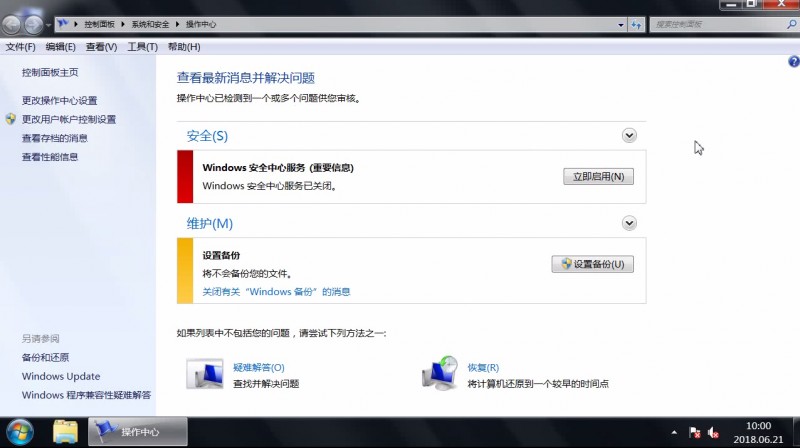The width and height of the screenshot is (800, 448).
Task: Open the 查看(V) menu
Action: (x=101, y=47)
